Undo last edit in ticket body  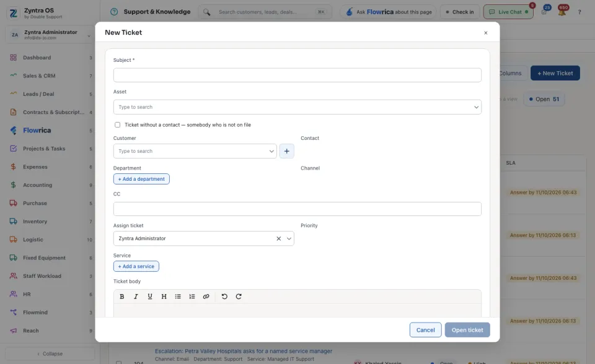[x=224, y=297]
